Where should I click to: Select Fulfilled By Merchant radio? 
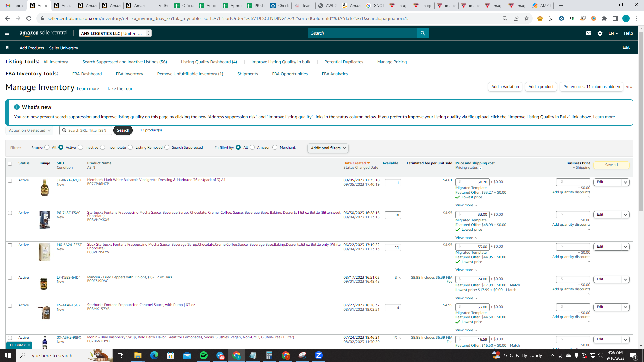click(275, 147)
